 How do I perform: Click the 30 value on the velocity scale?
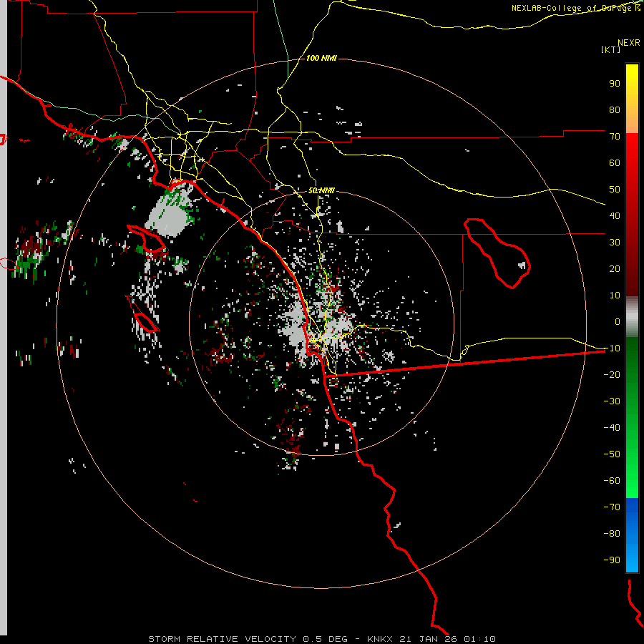tap(615, 243)
